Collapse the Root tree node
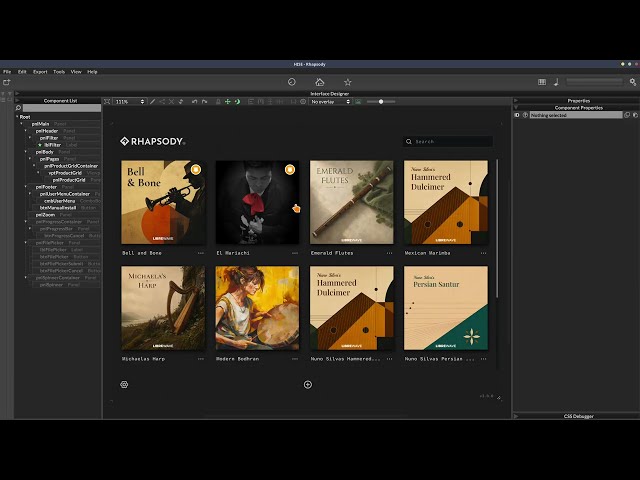 [x=17, y=117]
